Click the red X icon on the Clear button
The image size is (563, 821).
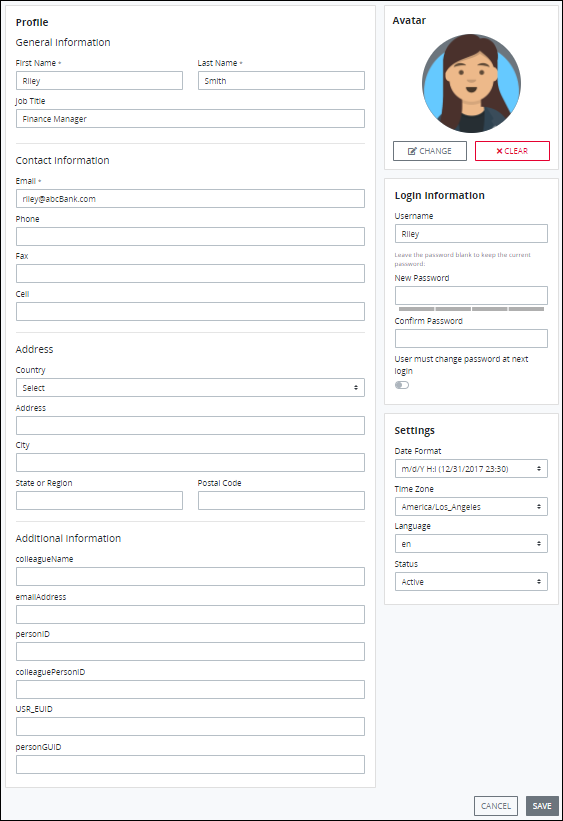click(x=499, y=151)
